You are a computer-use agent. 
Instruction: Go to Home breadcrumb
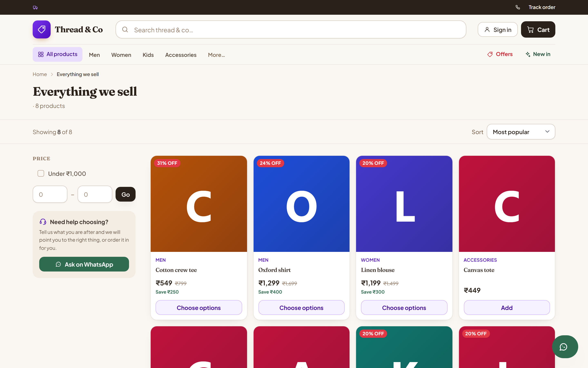pyautogui.click(x=40, y=74)
